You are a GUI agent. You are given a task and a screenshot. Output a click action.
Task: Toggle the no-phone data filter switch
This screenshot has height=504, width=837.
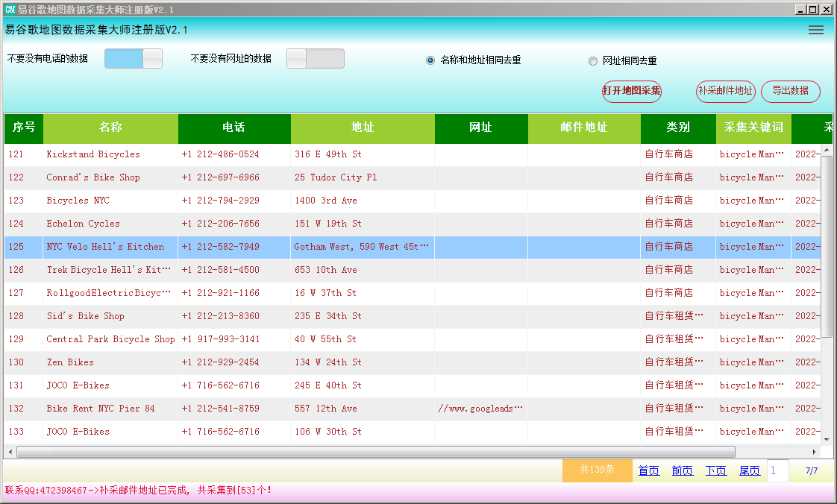(134, 59)
